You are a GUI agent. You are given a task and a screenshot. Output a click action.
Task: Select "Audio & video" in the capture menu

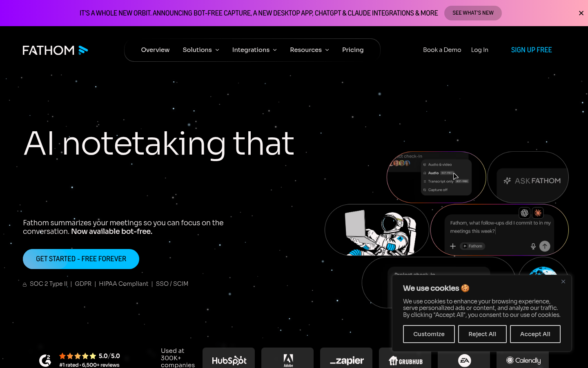[440, 164]
